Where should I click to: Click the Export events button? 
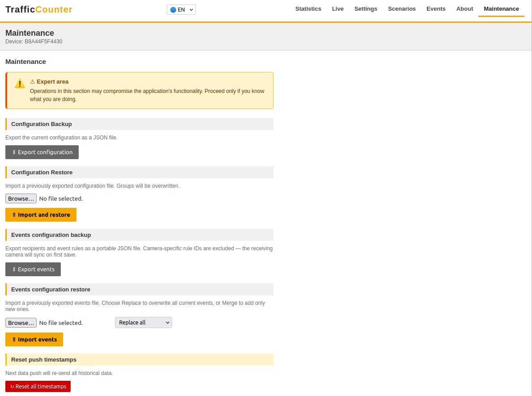click(x=33, y=269)
